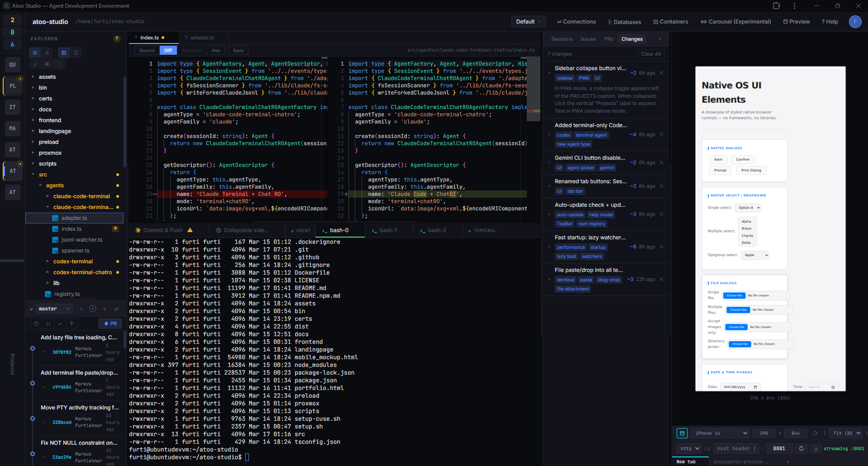Click the rotate-device icon in preview toolbar
This screenshot has height=466, width=868.
(x=816, y=433)
